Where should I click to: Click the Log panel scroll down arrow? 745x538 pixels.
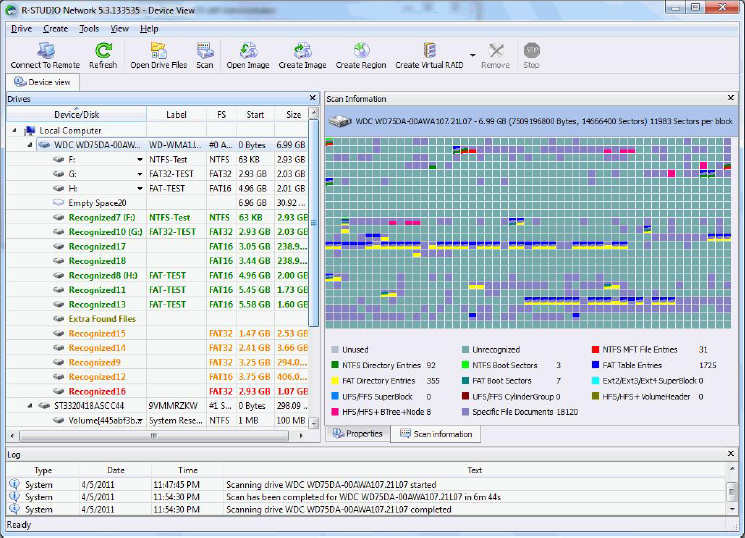click(x=732, y=509)
